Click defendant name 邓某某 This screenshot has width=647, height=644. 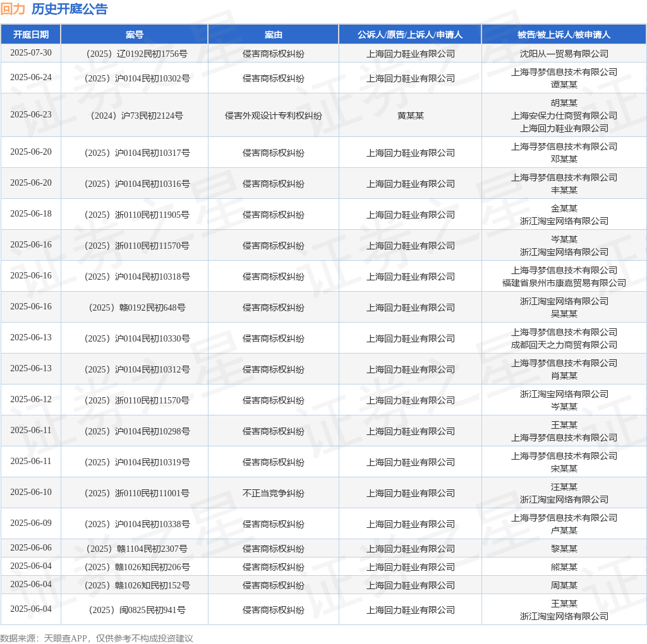coord(564,159)
